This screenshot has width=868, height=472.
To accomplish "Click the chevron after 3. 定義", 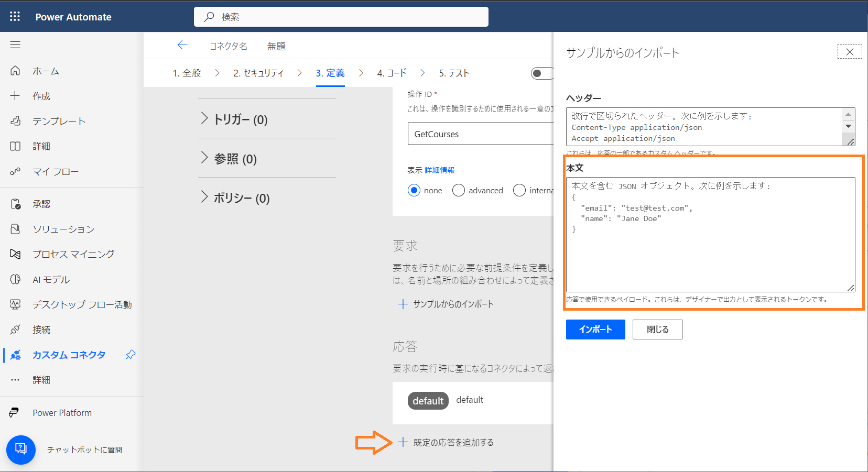I will (x=361, y=73).
